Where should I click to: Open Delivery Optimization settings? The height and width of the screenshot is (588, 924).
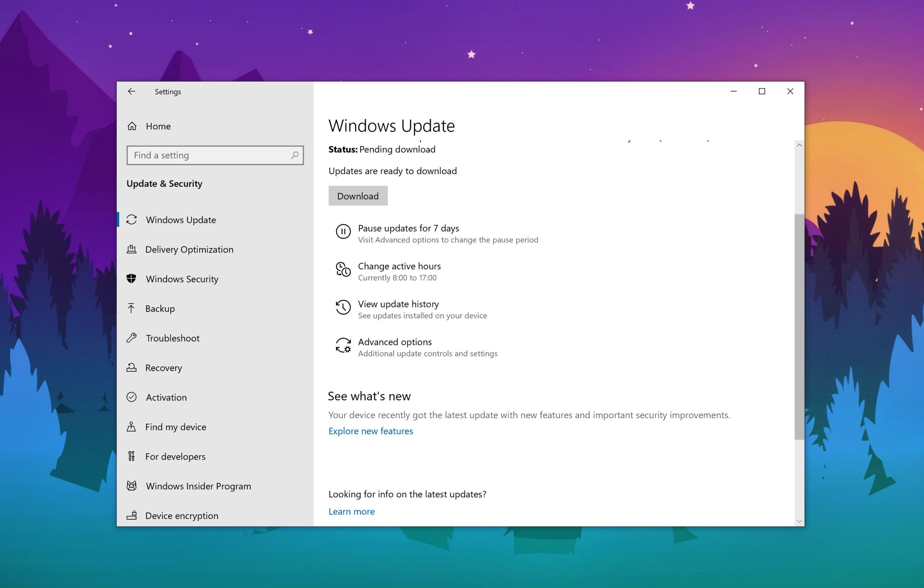coord(215,249)
